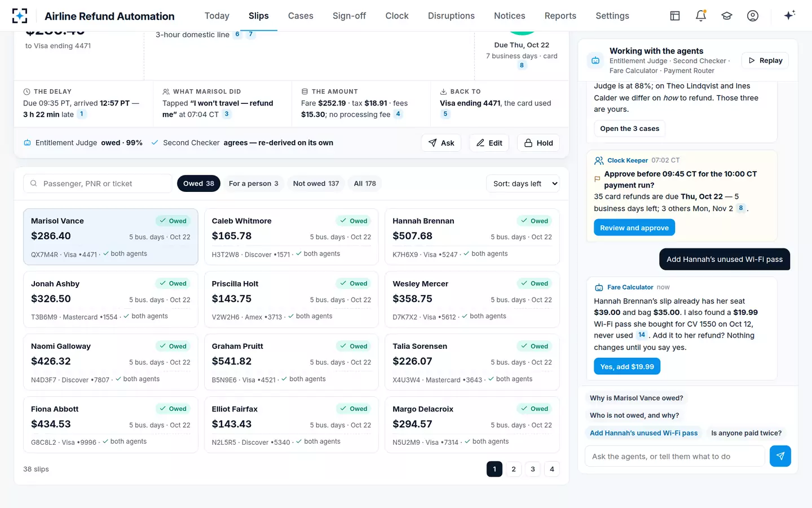Open the layout panel icon in header

[x=675, y=16]
